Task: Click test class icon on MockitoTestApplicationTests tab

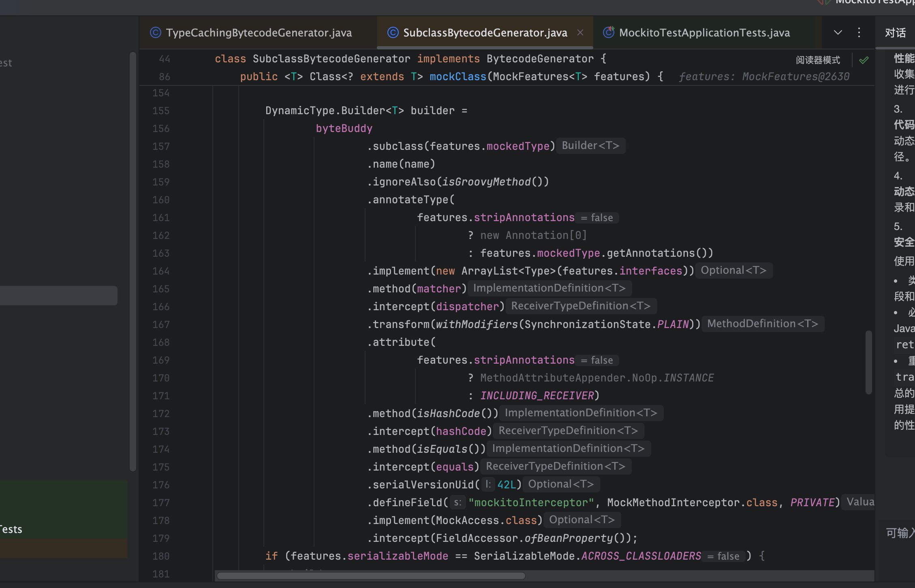Action: (609, 32)
